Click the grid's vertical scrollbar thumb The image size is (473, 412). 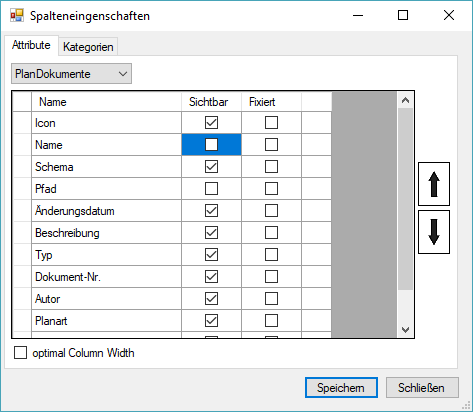tap(405, 199)
